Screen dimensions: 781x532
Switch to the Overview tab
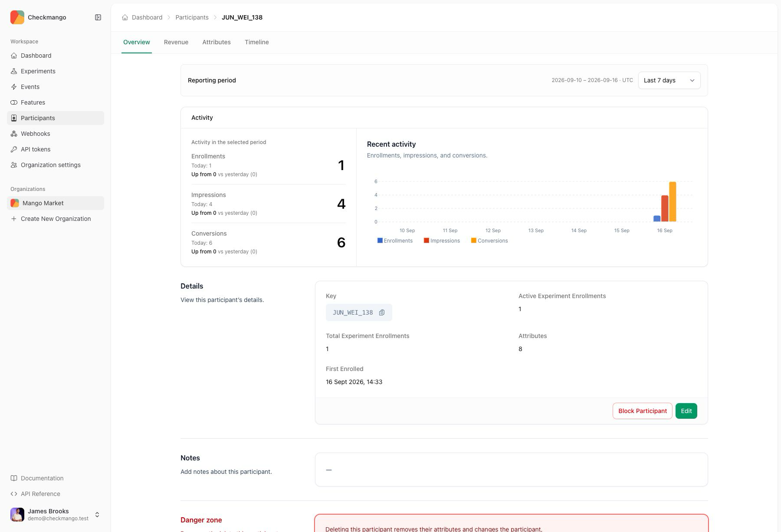click(137, 42)
